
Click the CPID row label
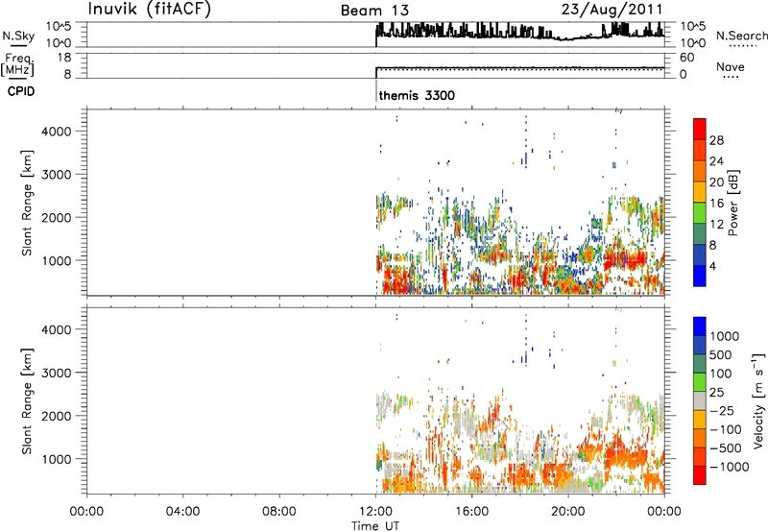21,91
